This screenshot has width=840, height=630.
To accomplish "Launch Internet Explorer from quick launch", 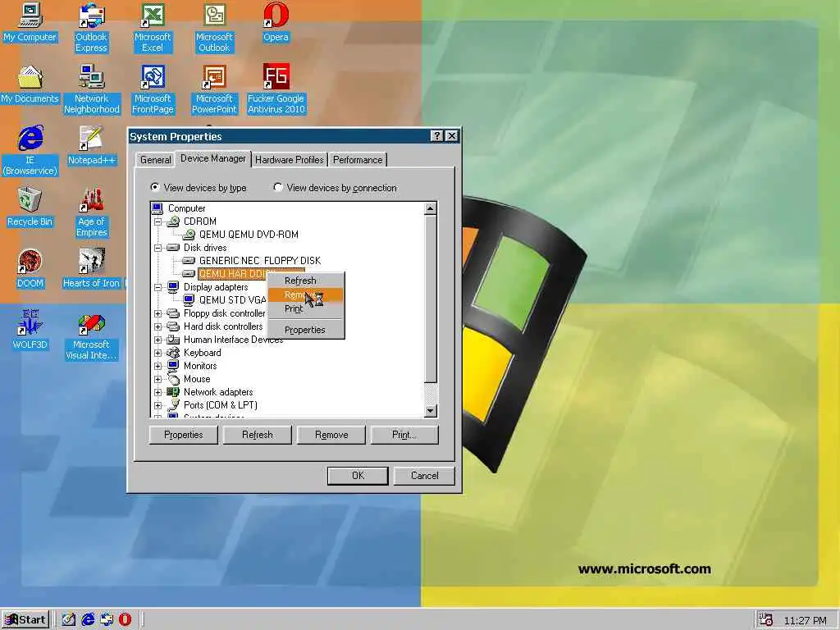I will click(88, 619).
